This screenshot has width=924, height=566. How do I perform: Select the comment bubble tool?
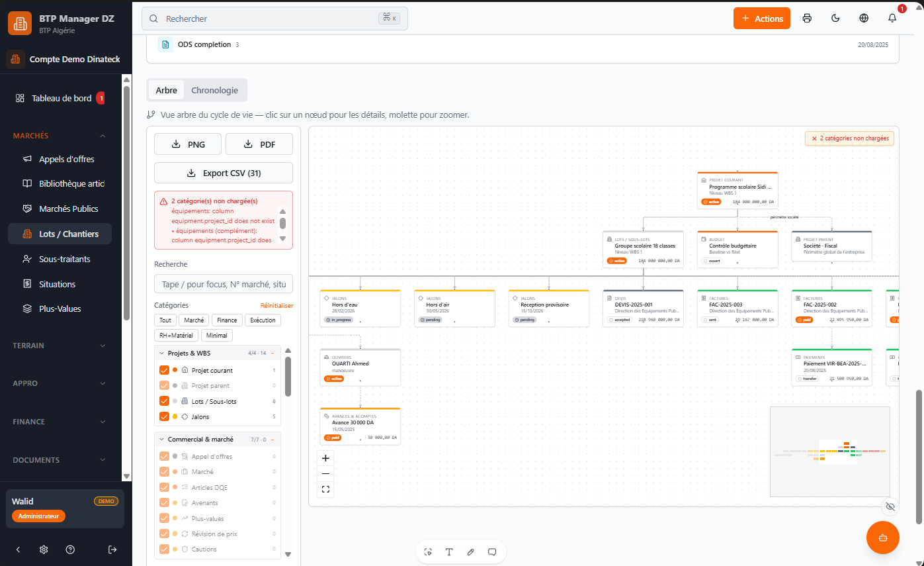492,551
